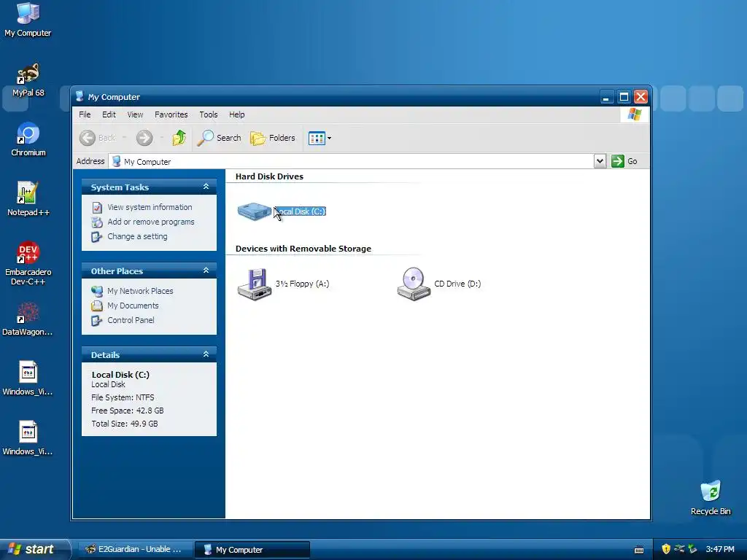Click the File System: NTFS text

point(123,397)
